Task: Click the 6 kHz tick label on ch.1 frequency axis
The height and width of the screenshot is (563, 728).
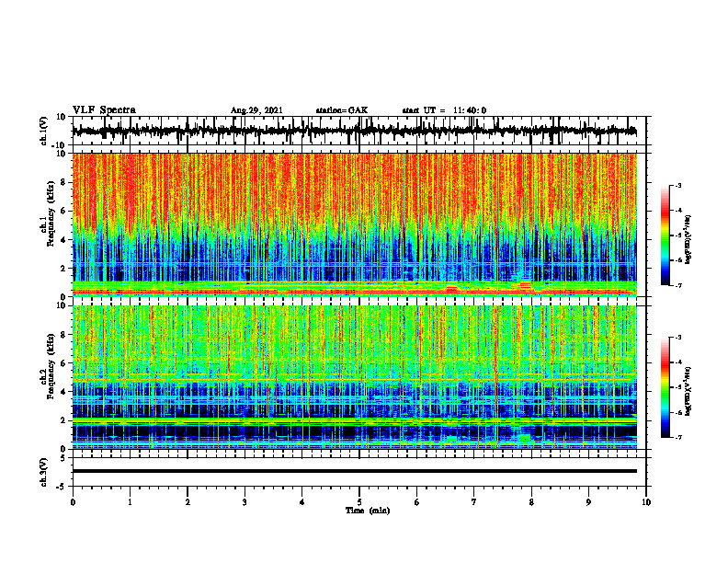Action: (63, 212)
